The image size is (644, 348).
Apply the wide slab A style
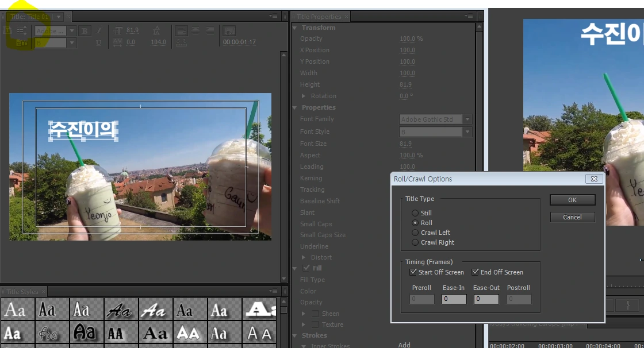pos(259,310)
